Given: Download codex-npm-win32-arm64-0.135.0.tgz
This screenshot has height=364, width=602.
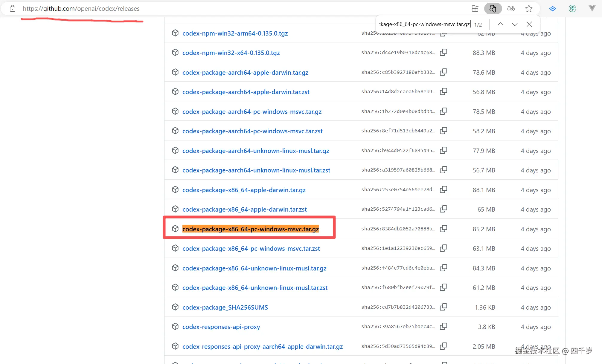Looking at the screenshot, I should [235, 33].
